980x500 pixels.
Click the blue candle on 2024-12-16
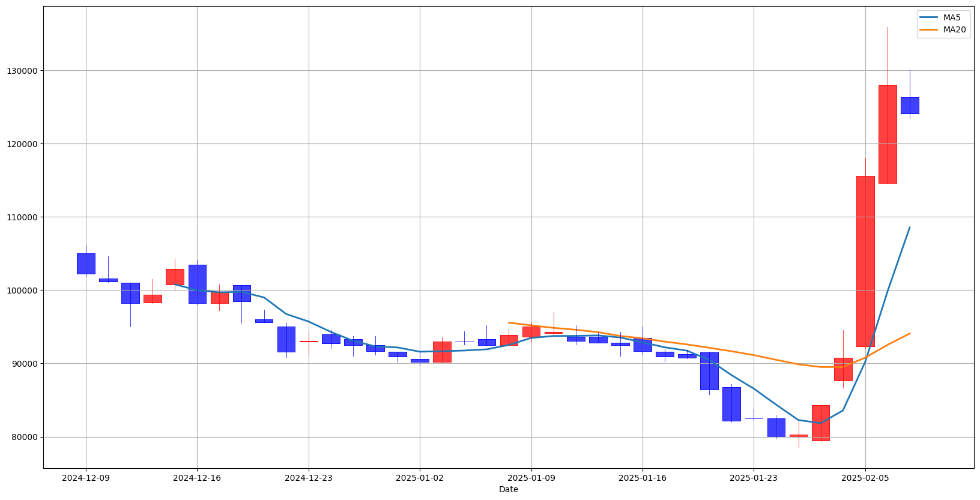197,284
